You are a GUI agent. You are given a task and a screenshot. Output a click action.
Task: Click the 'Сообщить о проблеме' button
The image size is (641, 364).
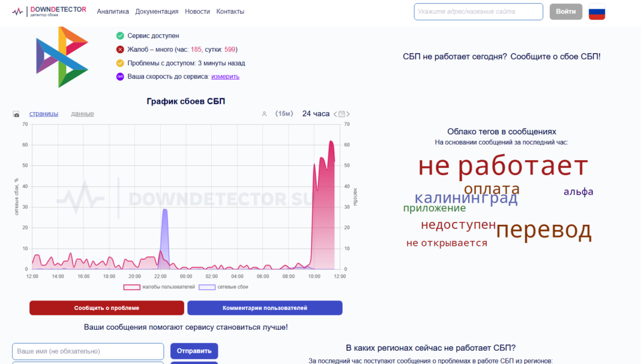107,308
